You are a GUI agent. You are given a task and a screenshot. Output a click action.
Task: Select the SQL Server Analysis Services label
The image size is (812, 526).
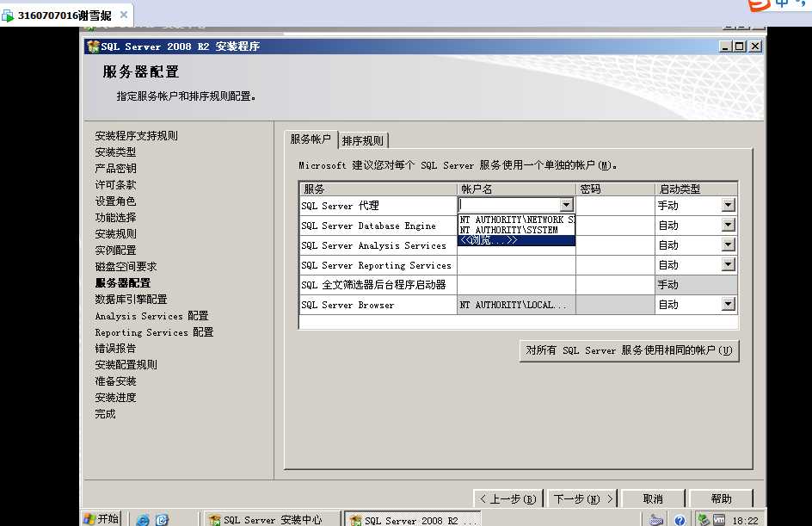pos(374,245)
